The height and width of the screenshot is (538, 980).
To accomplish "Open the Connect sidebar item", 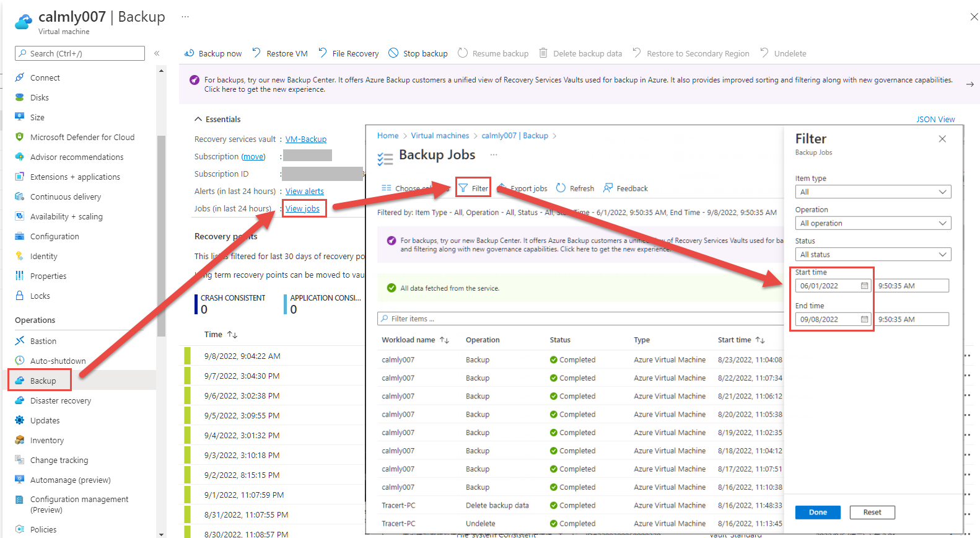I will pos(45,77).
